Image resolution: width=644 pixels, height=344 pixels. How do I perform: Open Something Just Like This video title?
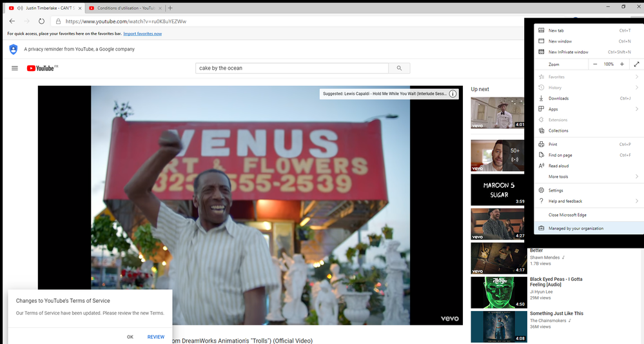[556, 313]
